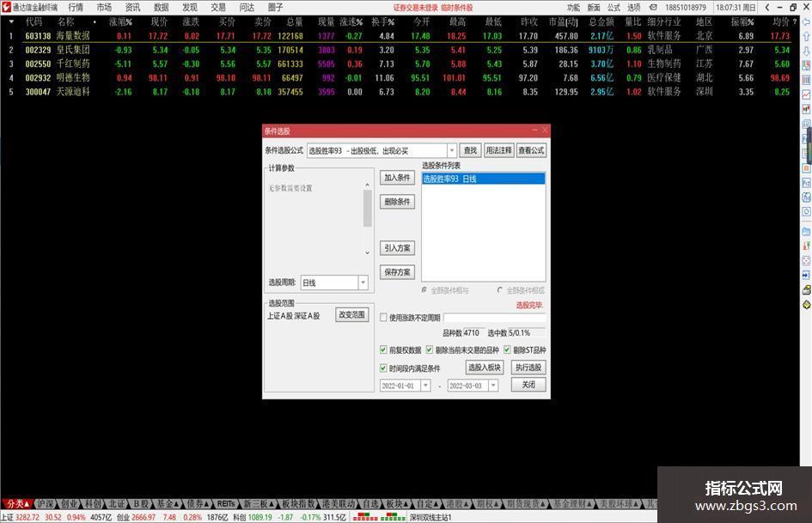Click the 选股入板块 button
Image resolution: width=812 pixels, height=523 pixels.
(x=485, y=368)
